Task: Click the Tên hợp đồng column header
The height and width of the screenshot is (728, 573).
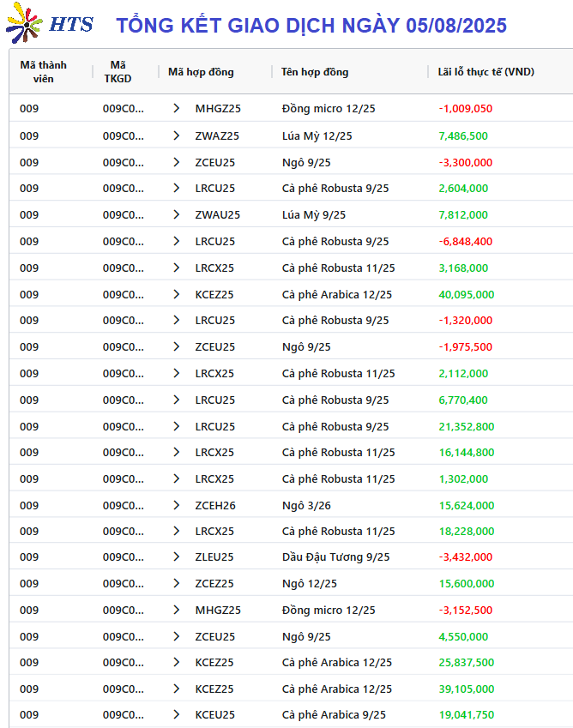Action: 314,72
